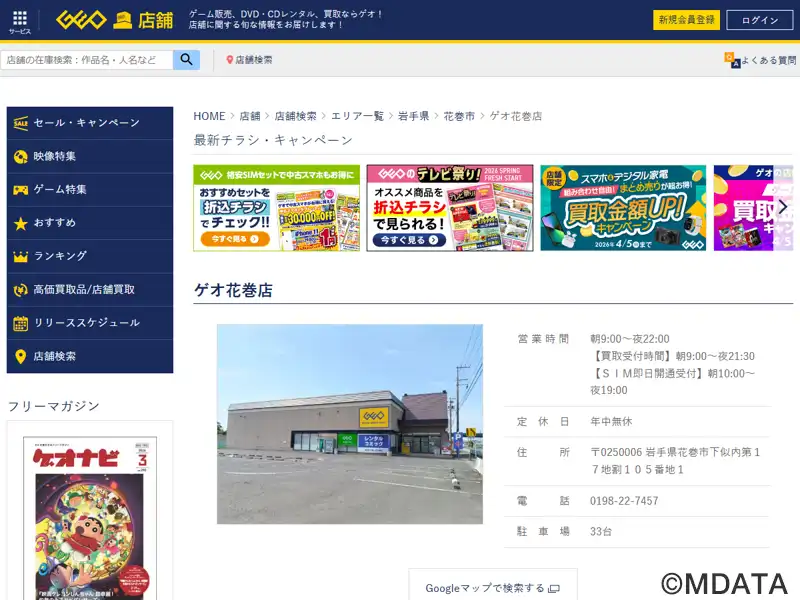The image size is (800, 600).
Task: Open セール・キャンペーン sidebar menu
Action: pos(90,123)
